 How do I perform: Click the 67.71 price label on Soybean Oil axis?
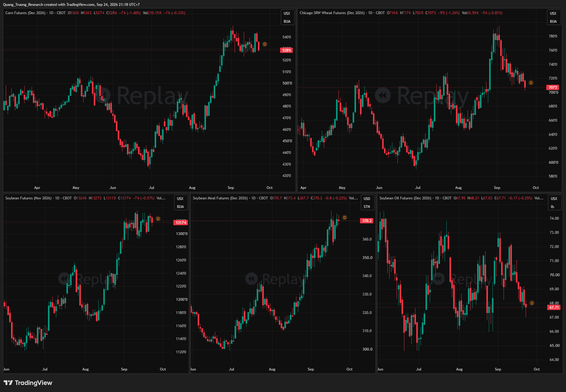tap(554, 308)
